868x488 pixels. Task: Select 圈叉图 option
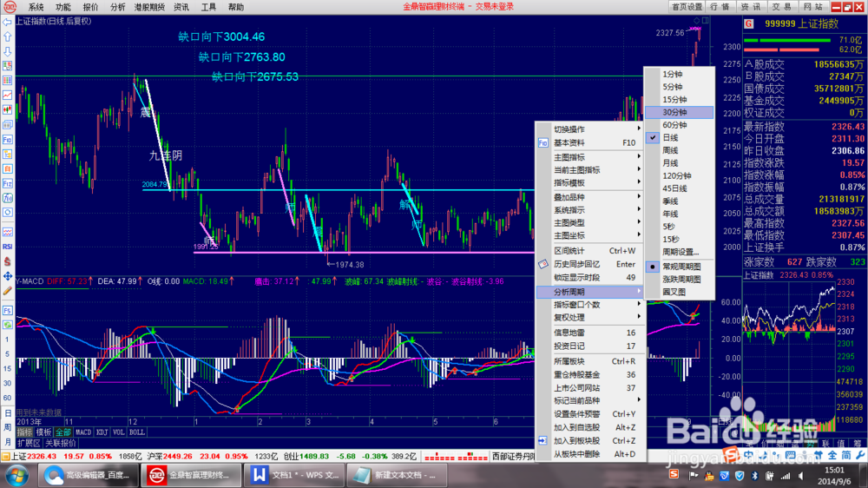680,292
